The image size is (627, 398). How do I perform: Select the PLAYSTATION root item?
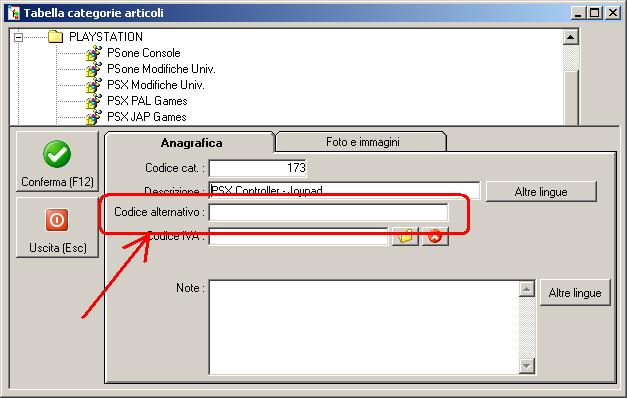106,37
